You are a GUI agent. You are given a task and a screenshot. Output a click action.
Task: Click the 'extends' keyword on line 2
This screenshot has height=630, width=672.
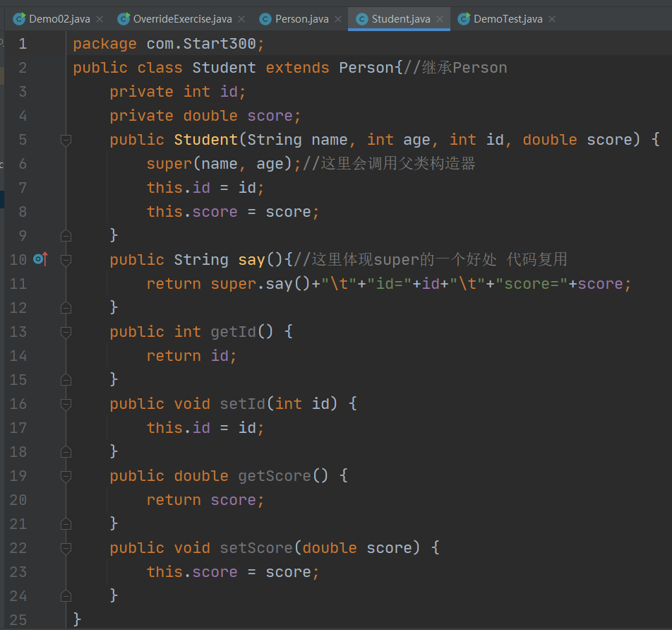click(x=297, y=68)
